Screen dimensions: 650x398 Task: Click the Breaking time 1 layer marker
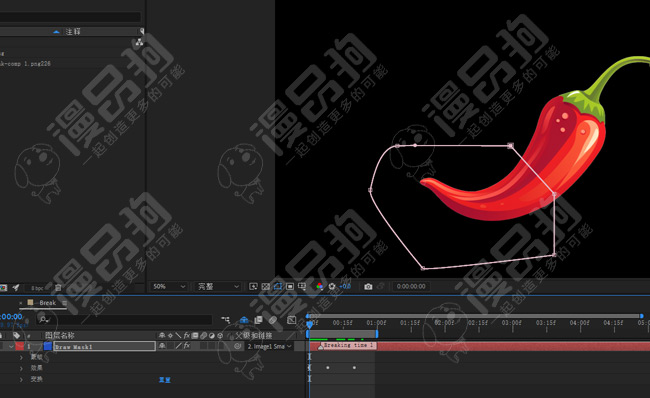[x=348, y=345]
